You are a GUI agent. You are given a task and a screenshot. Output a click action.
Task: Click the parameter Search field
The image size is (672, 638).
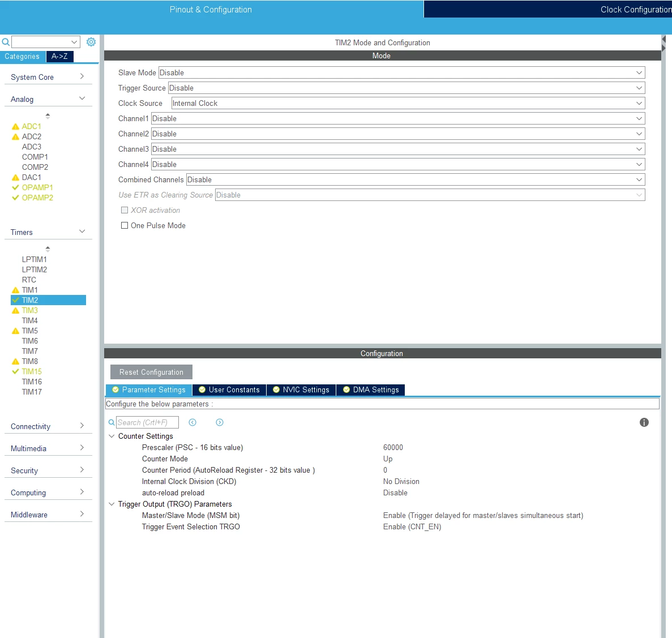(147, 422)
